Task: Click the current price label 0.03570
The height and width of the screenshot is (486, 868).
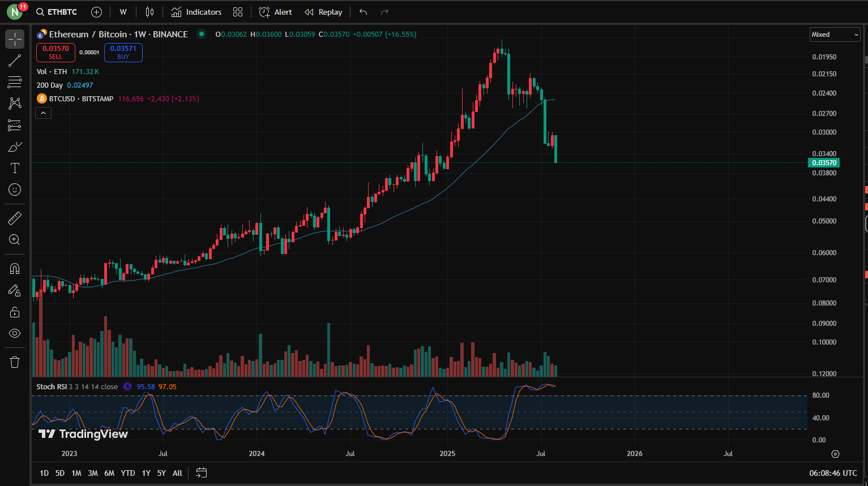Action: click(824, 163)
